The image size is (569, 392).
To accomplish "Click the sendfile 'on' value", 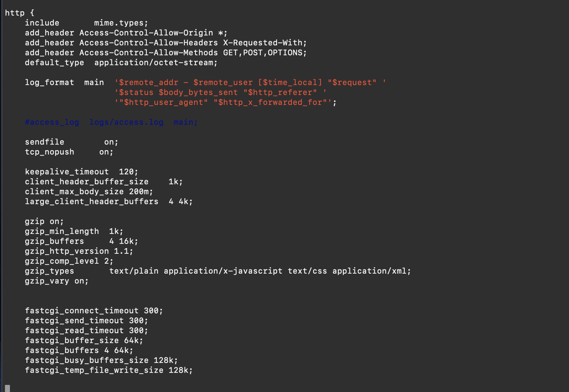I will coord(111,142).
